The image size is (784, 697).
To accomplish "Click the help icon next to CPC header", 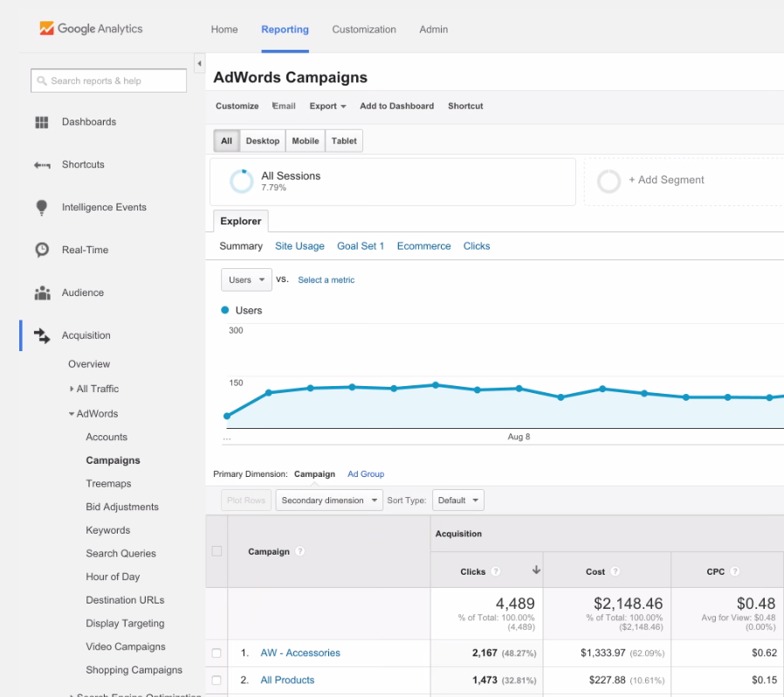I will (734, 571).
